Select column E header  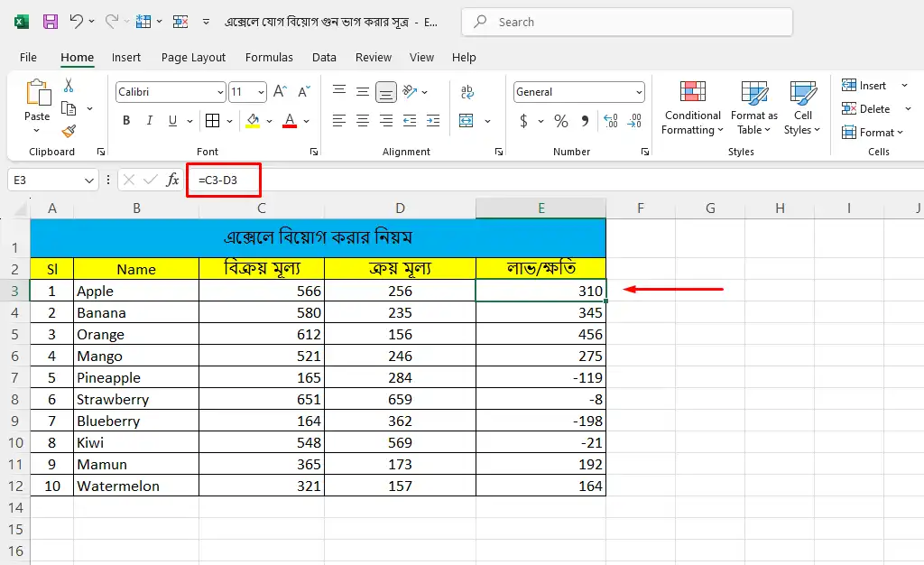point(541,208)
